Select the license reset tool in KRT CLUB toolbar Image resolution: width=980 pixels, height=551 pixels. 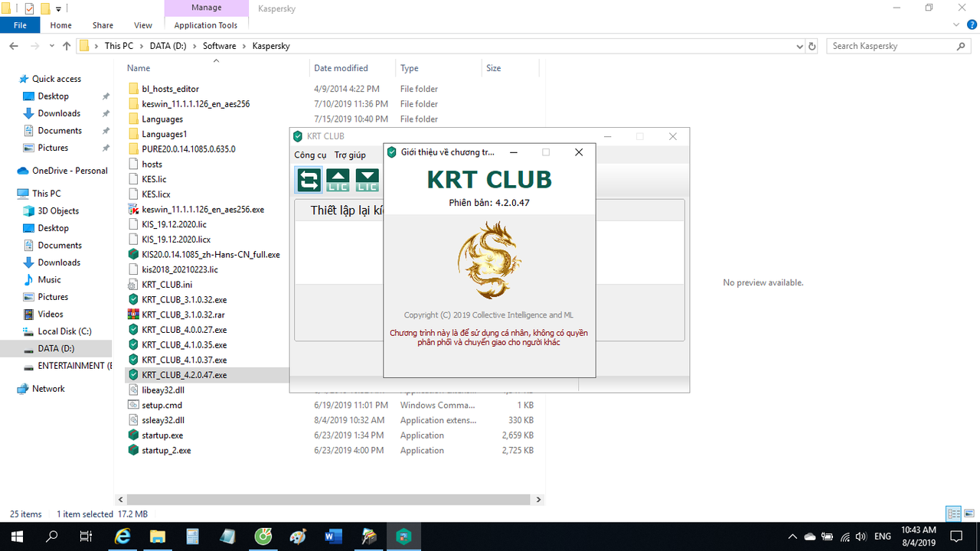(308, 180)
